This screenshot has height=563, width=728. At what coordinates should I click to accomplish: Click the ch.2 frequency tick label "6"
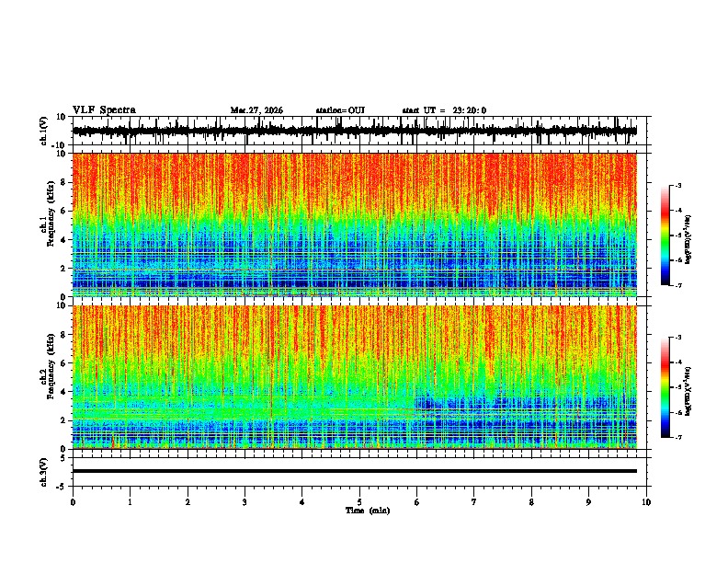click(63, 363)
